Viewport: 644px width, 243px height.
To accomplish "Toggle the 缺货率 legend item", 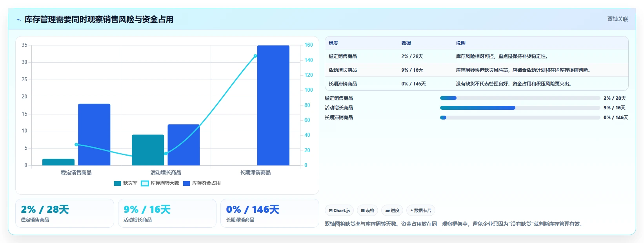I will 126,183.
